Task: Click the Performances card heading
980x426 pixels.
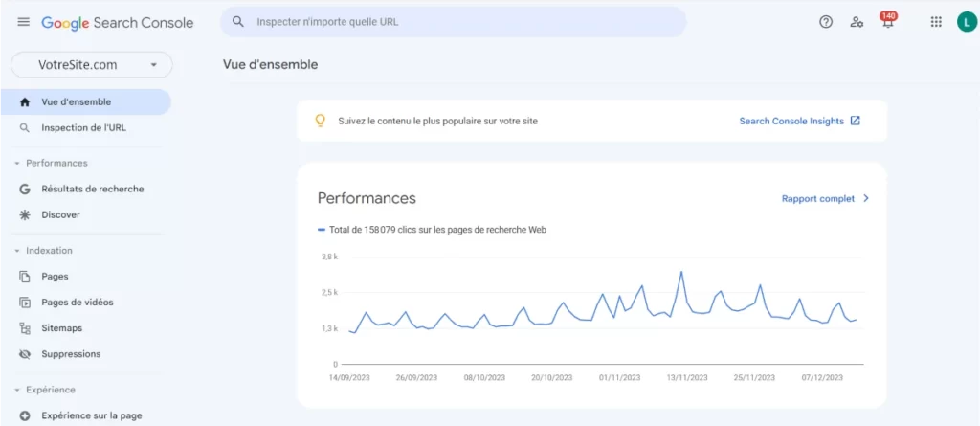Action: pos(367,198)
